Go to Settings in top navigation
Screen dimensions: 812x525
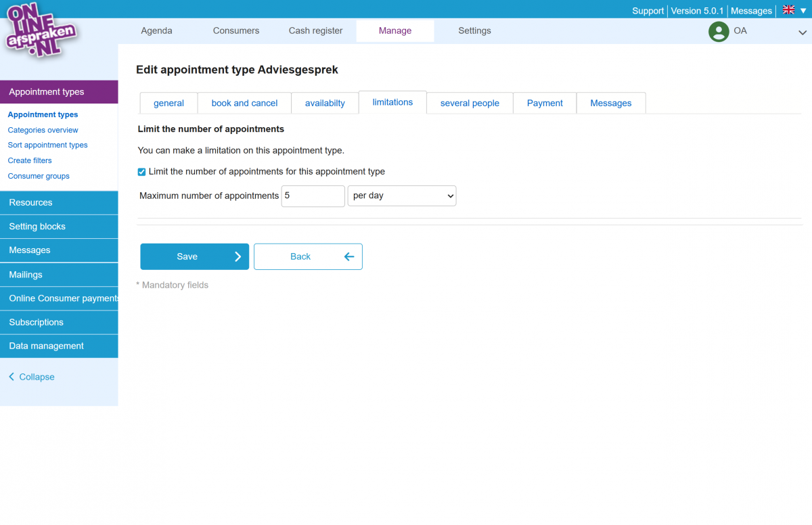coord(474,30)
